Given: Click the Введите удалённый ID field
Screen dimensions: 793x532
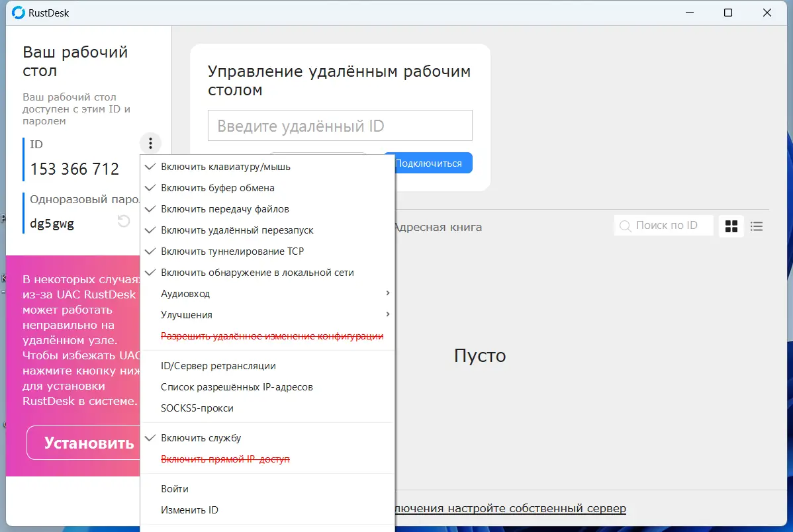Looking at the screenshot, I should 340,126.
